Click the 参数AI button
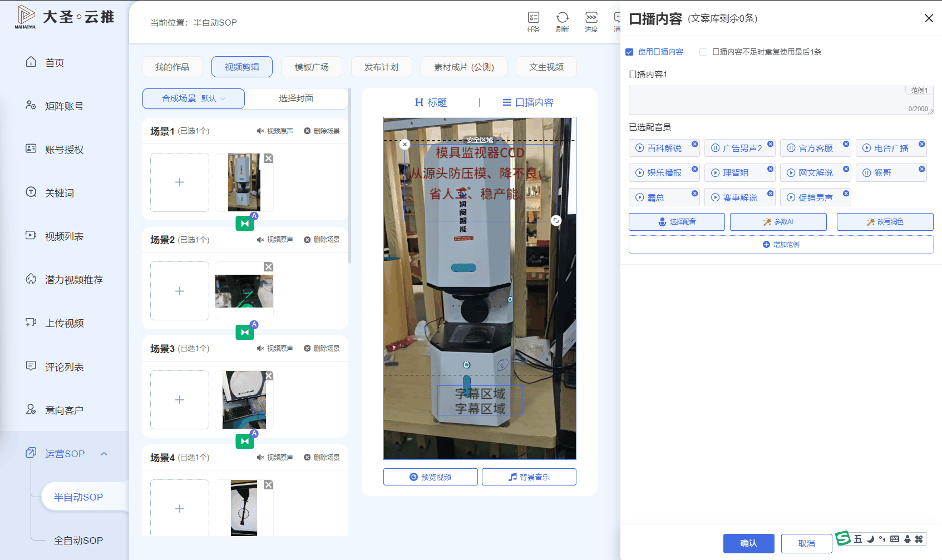 click(778, 222)
